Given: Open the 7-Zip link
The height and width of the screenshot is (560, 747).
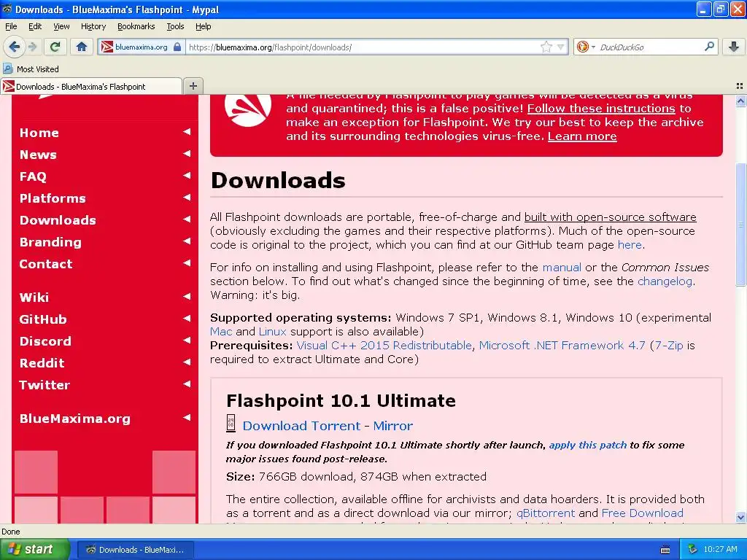Looking at the screenshot, I should 669,345.
